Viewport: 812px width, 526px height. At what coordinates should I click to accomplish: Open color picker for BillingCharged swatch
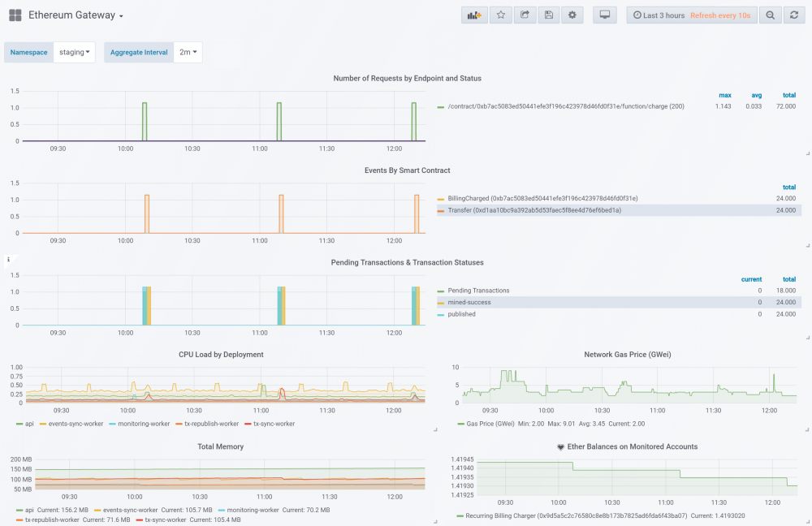[441, 200]
